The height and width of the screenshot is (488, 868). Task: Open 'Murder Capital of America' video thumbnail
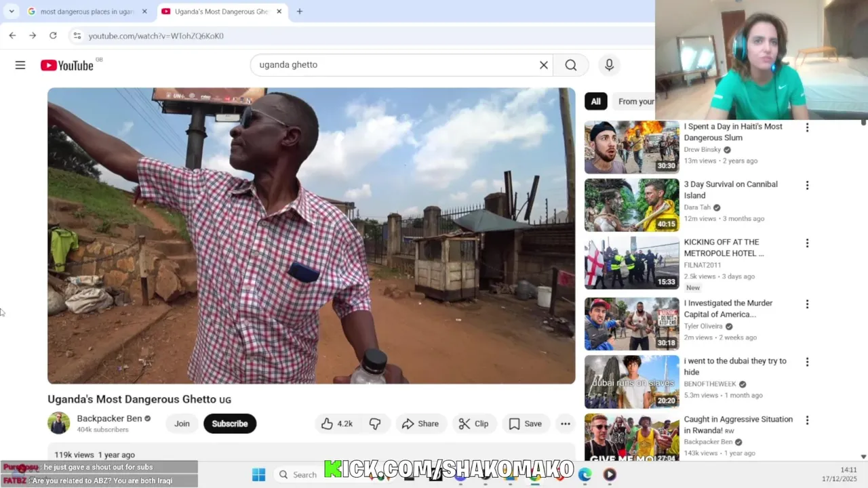[632, 324]
